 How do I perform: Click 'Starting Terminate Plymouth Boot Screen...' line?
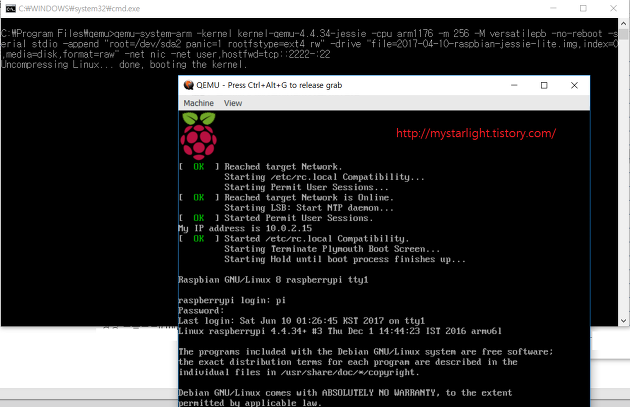point(332,249)
